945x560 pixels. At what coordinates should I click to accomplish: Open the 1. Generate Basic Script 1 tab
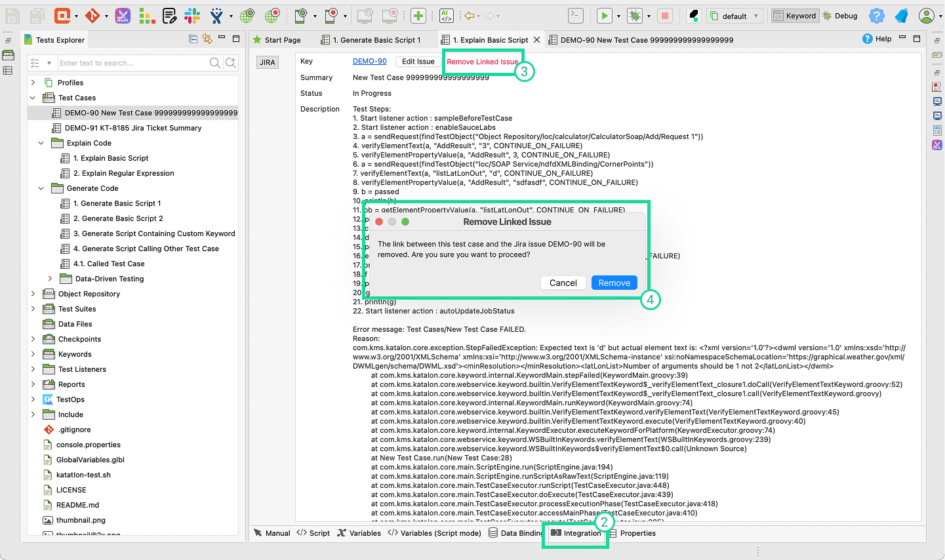(x=372, y=40)
